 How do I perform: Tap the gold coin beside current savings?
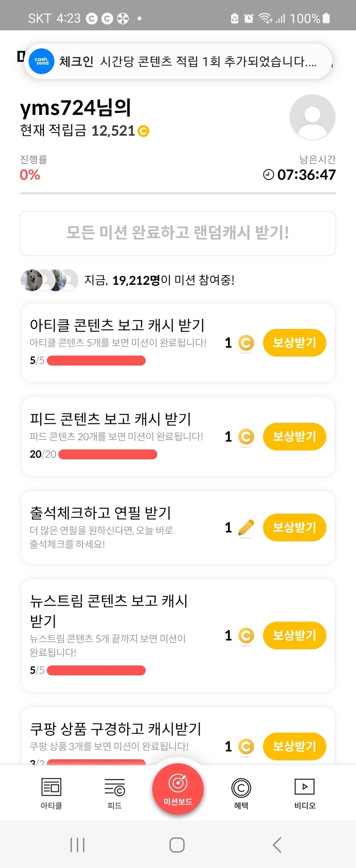click(x=143, y=131)
